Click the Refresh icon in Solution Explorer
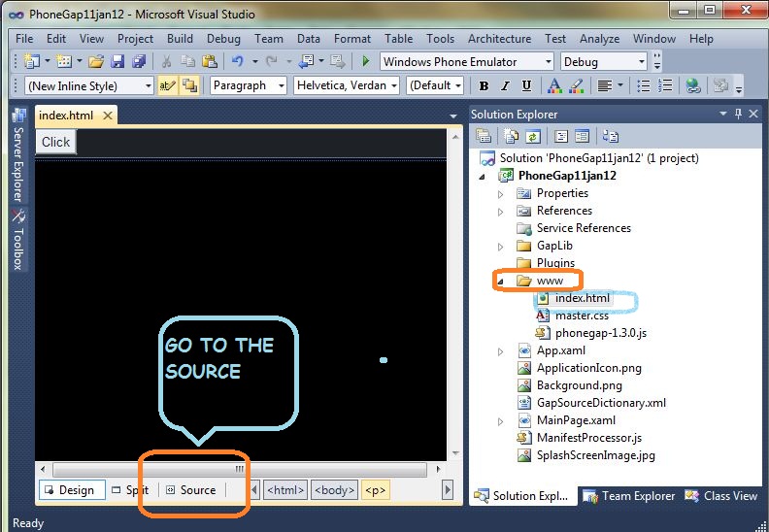The width and height of the screenshot is (769, 532). (x=533, y=136)
